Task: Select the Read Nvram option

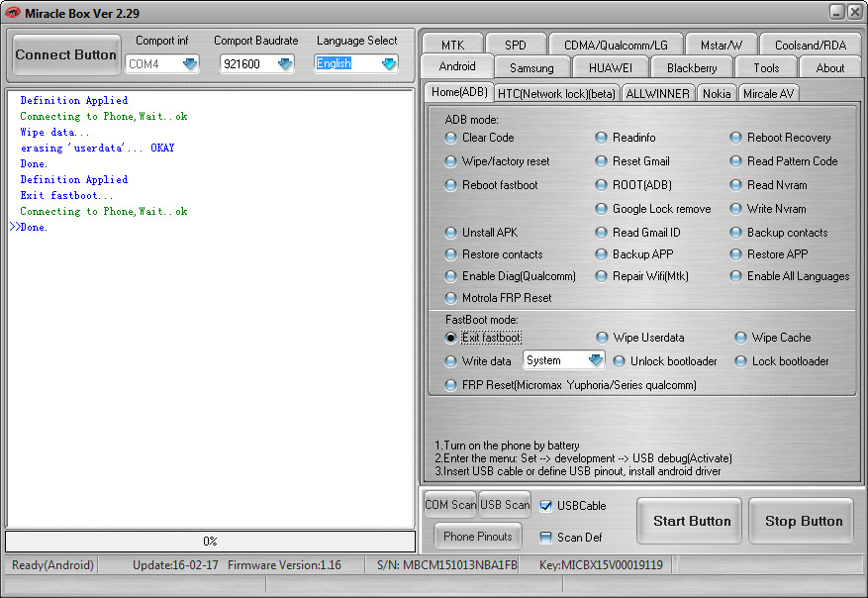Action: pos(769,185)
